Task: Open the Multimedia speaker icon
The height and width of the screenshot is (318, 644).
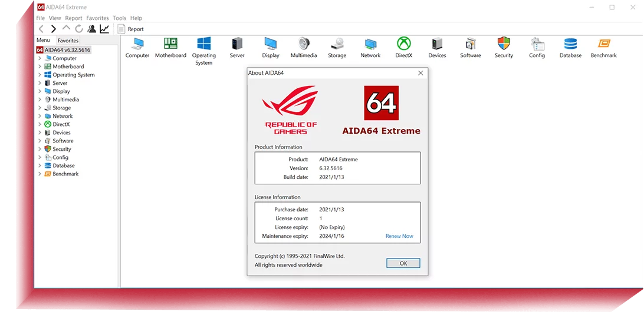Action: (x=304, y=44)
